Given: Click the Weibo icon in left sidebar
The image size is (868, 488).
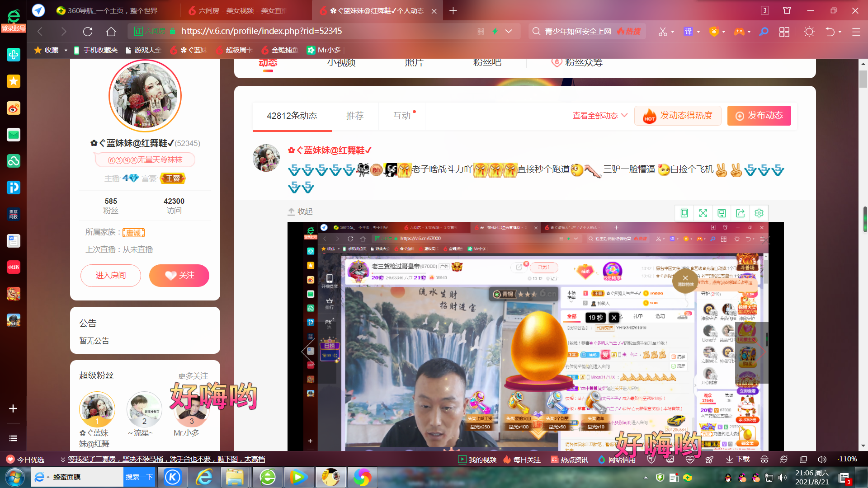Looking at the screenshot, I should 13,108.
